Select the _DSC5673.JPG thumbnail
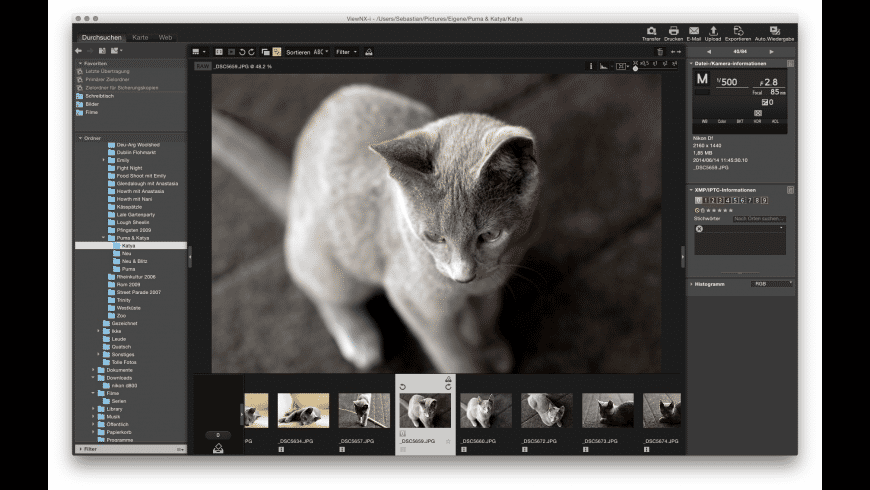The image size is (870, 490). tap(608, 411)
